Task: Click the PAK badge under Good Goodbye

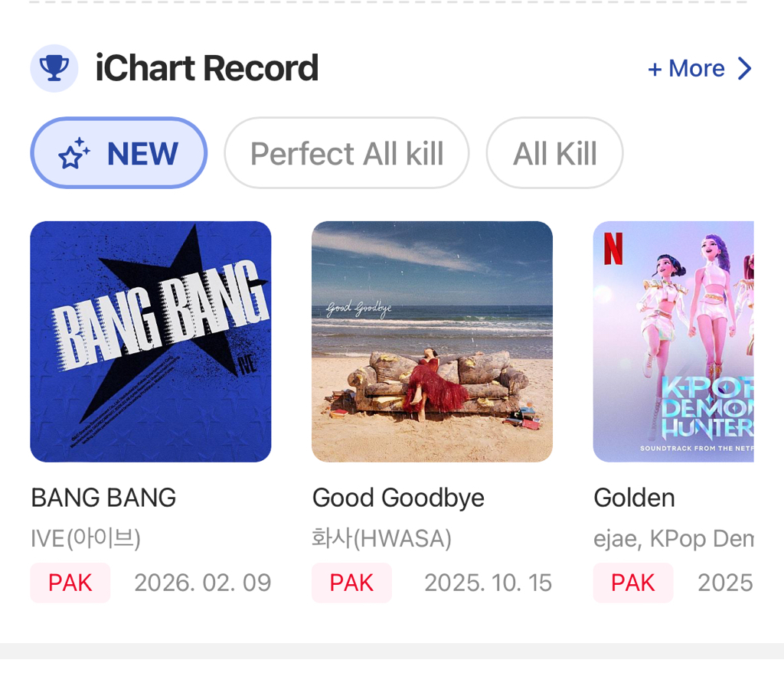Action: tap(351, 583)
